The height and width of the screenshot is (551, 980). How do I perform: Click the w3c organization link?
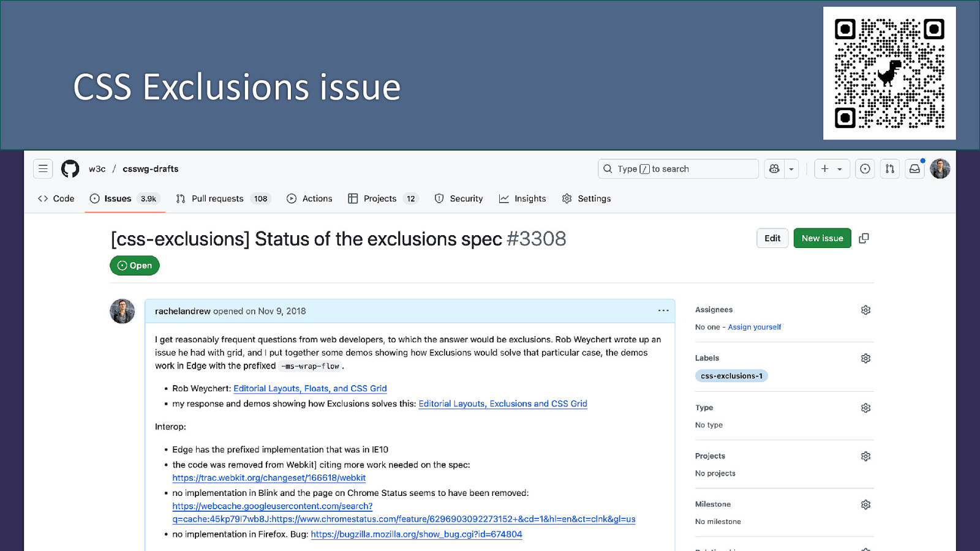click(x=97, y=169)
